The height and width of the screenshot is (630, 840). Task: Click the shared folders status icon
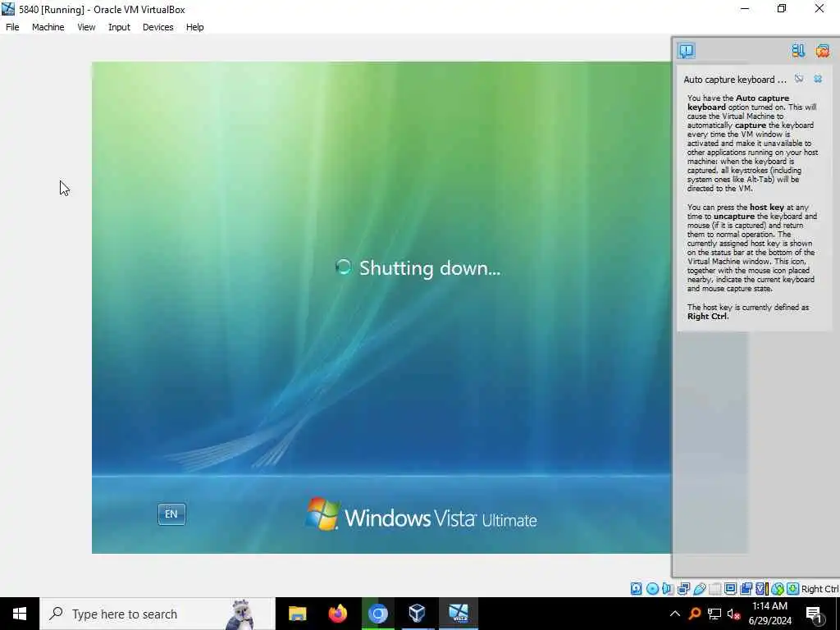pyautogui.click(x=715, y=589)
